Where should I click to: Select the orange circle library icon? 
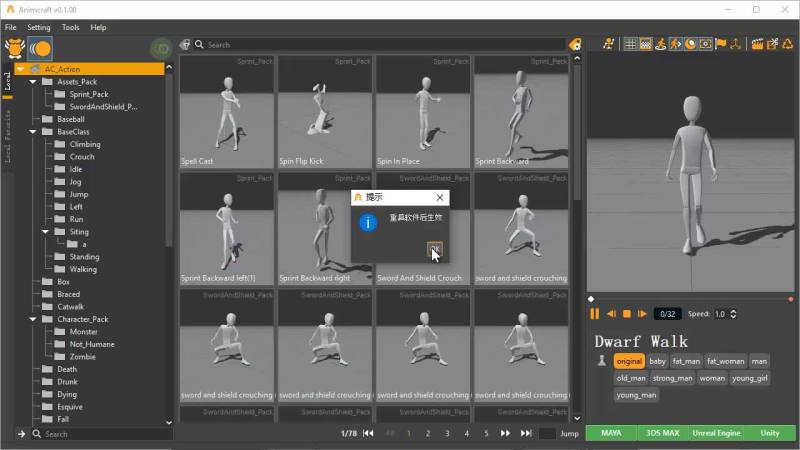40,48
